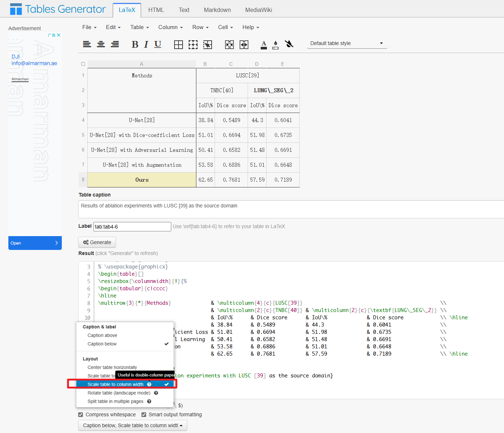Viewport: 504px width, 433px height.
Task: Collapse the Caption below options dropdown button
Action: pyautogui.click(x=133, y=425)
